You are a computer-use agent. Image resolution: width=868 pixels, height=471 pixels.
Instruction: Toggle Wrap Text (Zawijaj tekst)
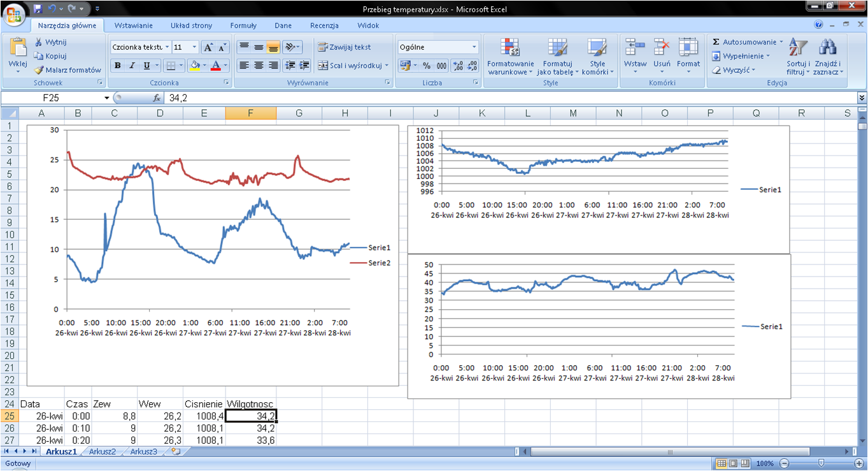point(345,47)
